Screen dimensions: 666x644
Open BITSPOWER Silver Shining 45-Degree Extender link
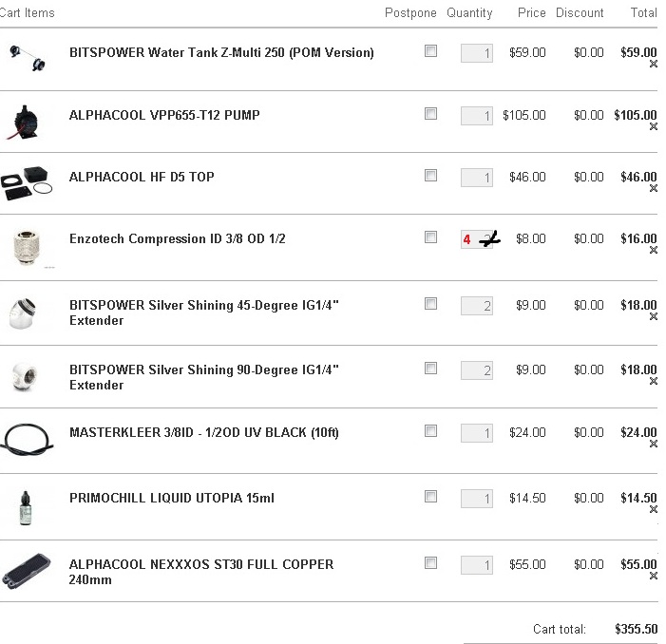point(204,313)
